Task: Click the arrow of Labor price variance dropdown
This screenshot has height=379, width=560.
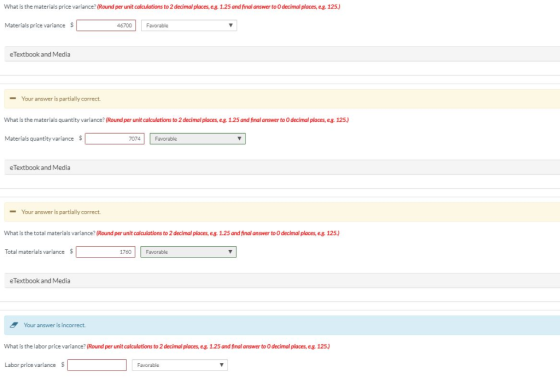Action: coord(221,365)
